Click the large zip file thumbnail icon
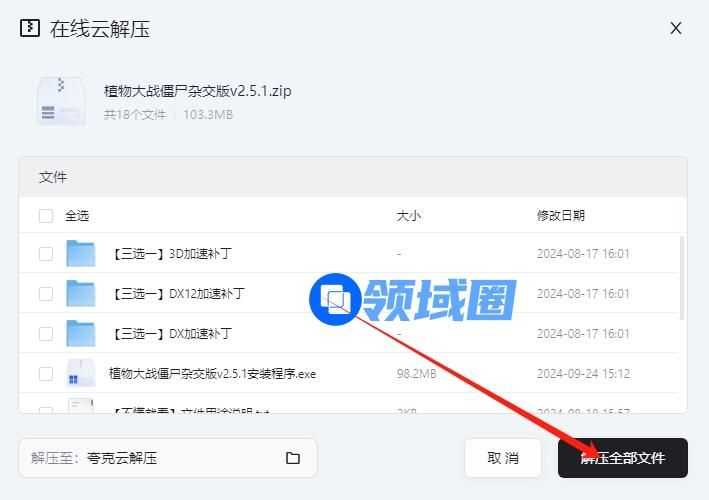This screenshot has width=709, height=500. 60,101
